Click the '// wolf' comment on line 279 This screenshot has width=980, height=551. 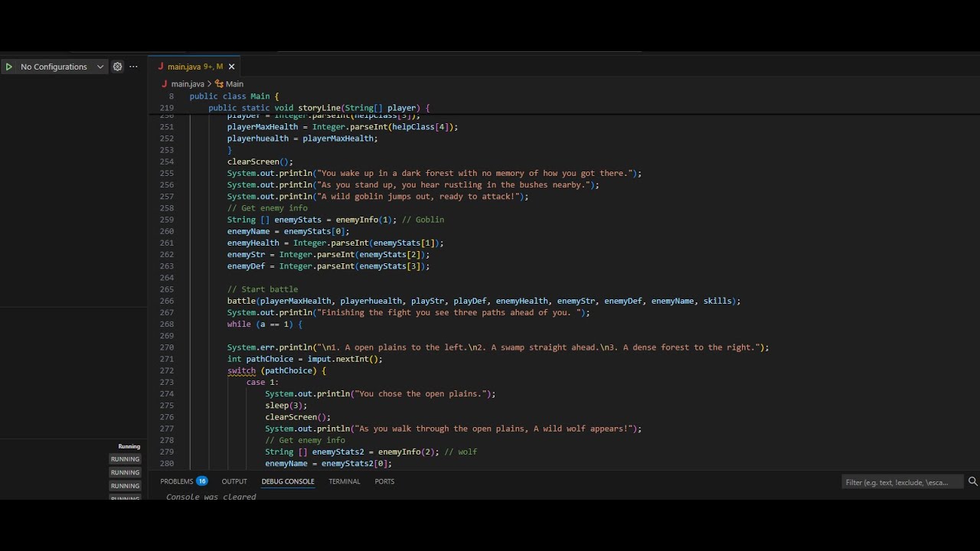(460, 452)
